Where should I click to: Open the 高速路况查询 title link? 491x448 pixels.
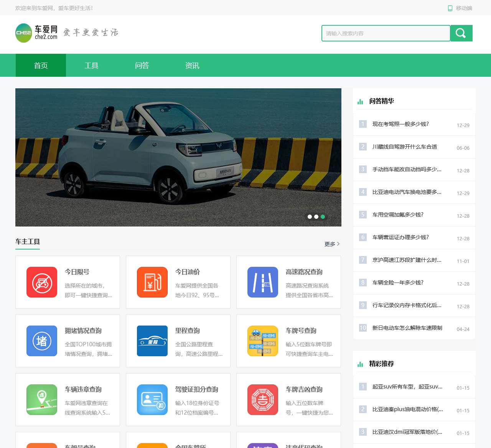tap(304, 272)
